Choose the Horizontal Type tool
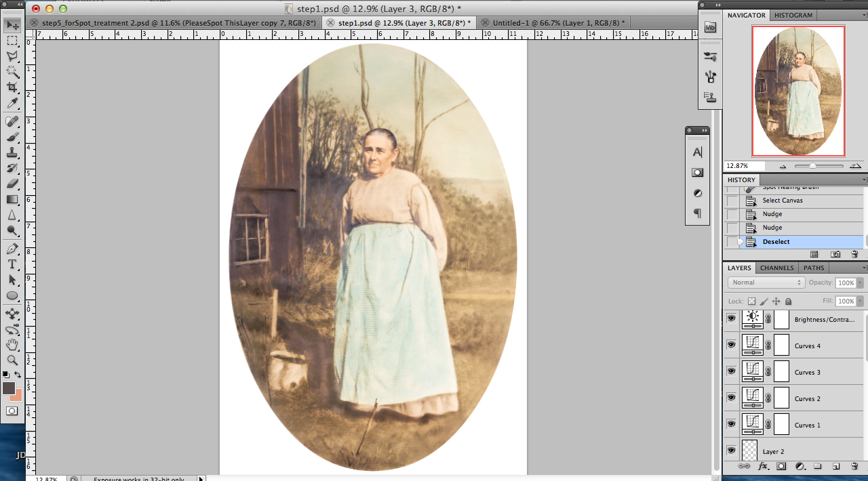868x481 pixels. [x=12, y=264]
